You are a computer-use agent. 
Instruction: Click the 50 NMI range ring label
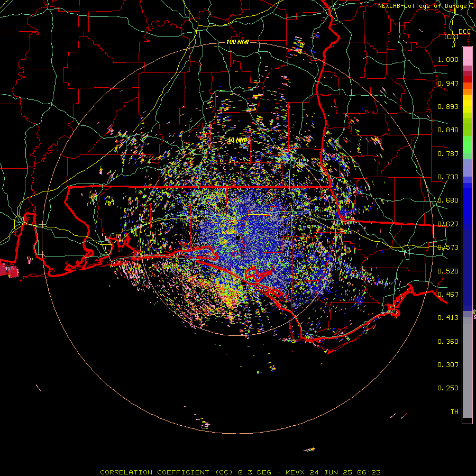(237, 140)
